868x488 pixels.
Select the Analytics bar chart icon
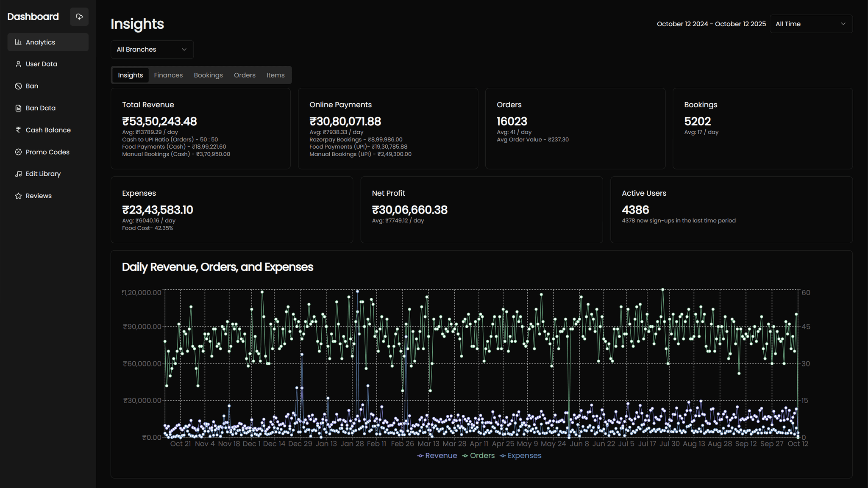(19, 42)
